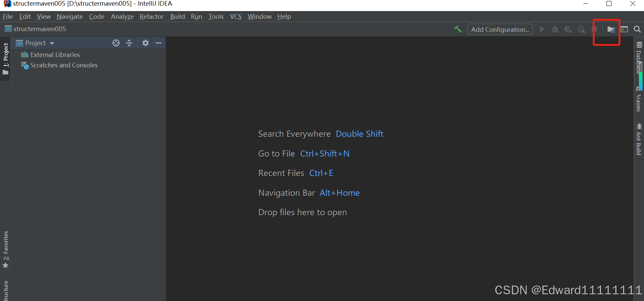This screenshot has height=301, width=644.
Task: Open the Project view dropdown arrow
Action: (x=52, y=43)
